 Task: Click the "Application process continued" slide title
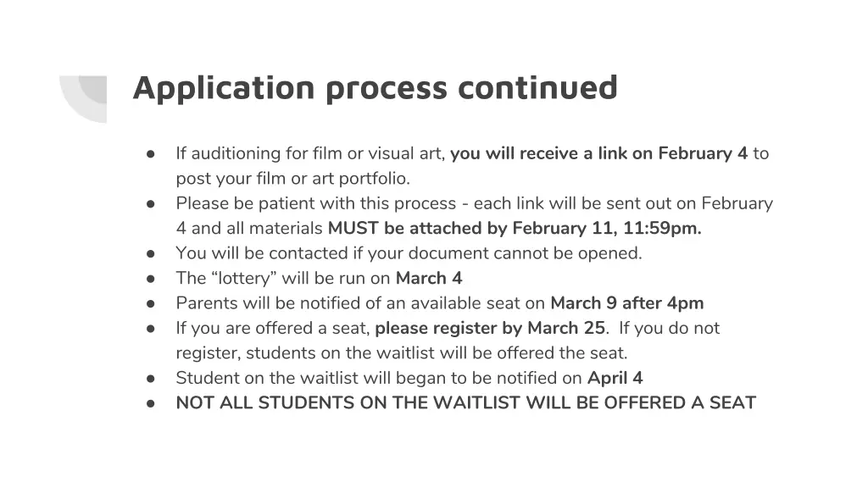pyautogui.click(x=375, y=87)
